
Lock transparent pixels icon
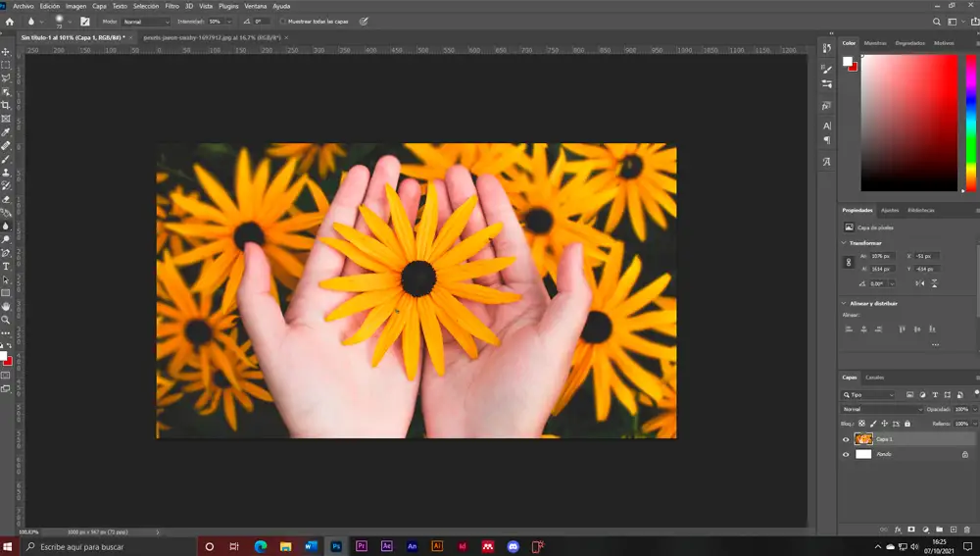(x=861, y=424)
